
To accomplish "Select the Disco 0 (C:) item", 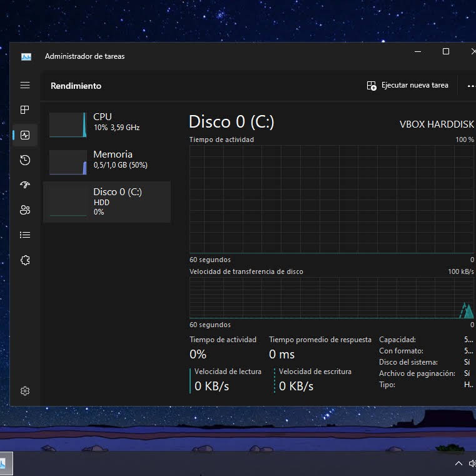I will [107, 202].
